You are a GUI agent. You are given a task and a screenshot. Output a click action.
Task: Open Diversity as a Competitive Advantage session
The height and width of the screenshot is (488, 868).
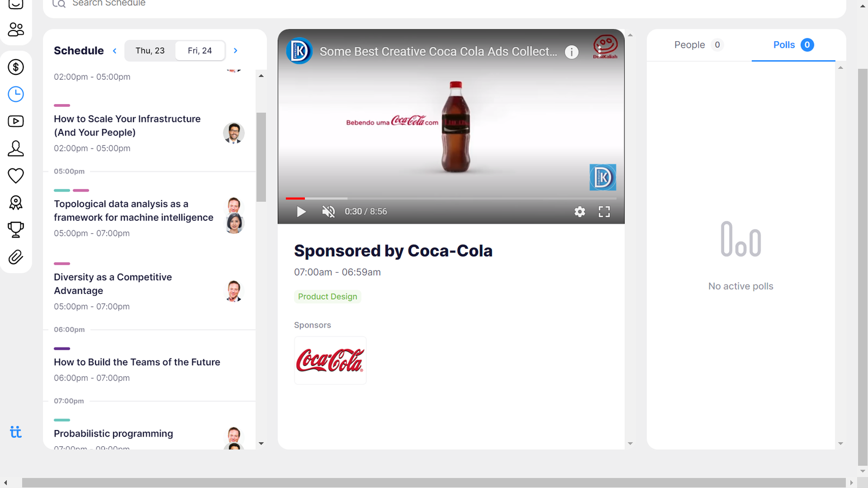coord(149,287)
